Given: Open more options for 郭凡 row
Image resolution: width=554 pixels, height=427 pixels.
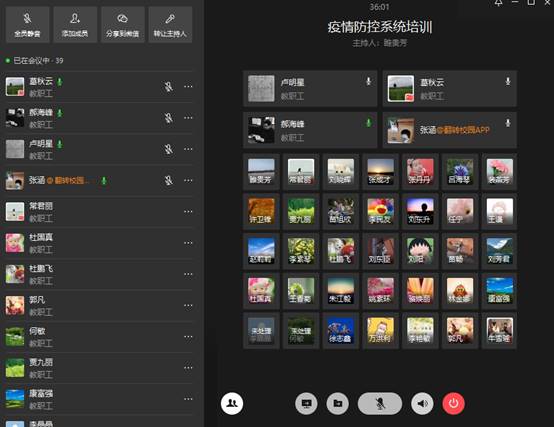Looking at the screenshot, I should tap(188, 306).
